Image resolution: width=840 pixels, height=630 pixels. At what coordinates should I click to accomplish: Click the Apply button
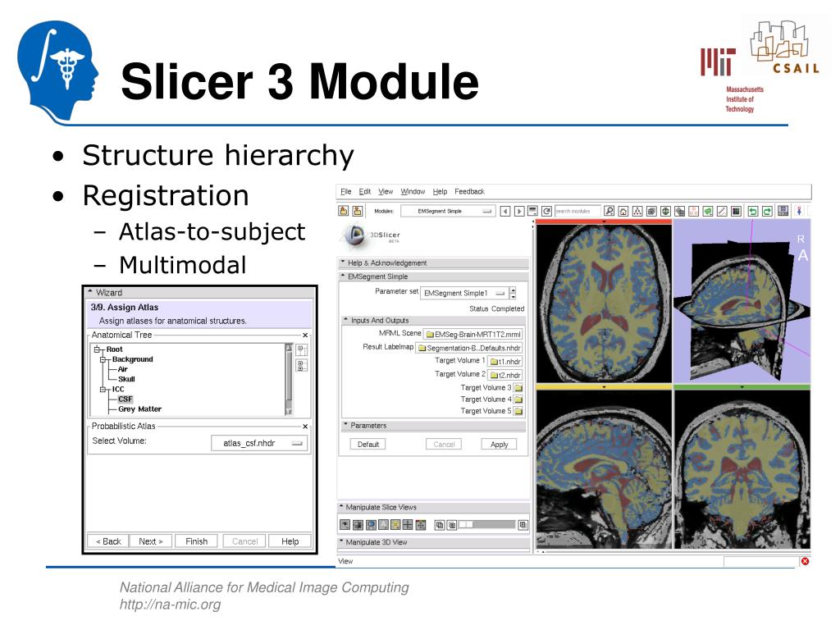click(x=499, y=444)
